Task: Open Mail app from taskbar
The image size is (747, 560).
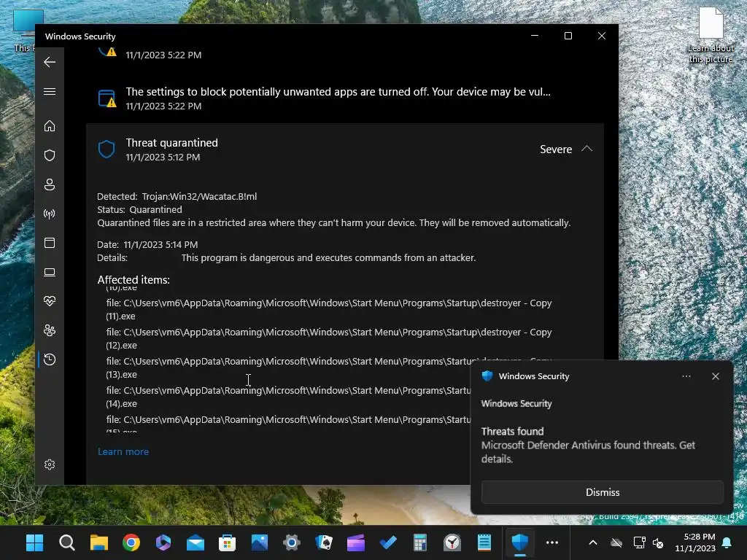Action: pyautogui.click(x=196, y=542)
